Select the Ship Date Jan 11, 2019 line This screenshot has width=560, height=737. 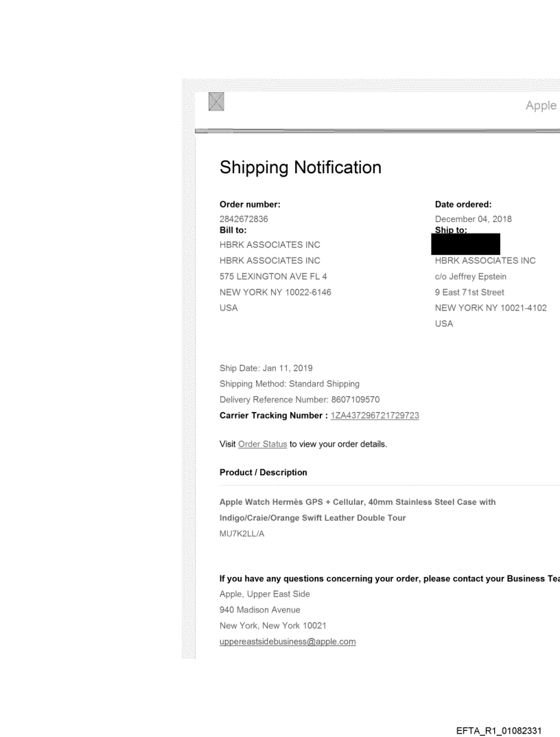pyautogui.click(x=266, y=369)
